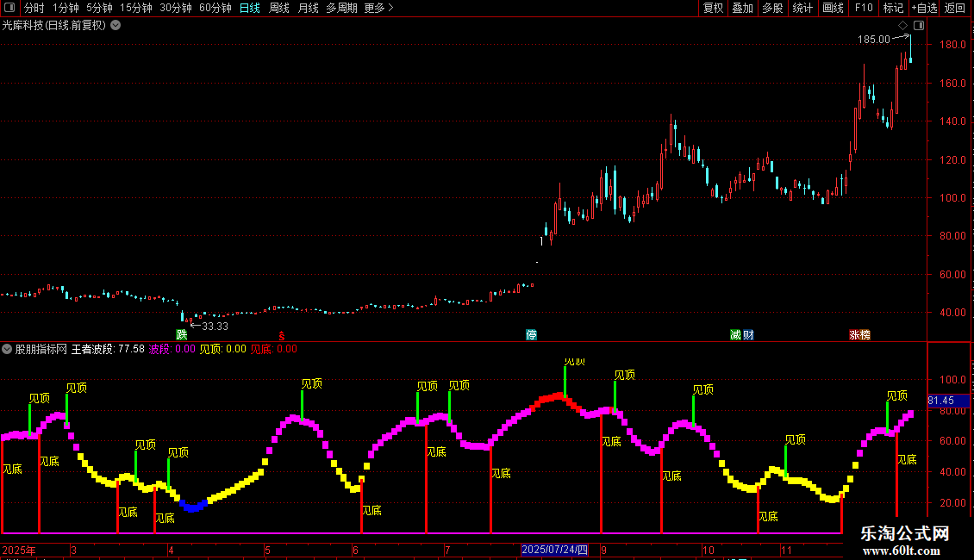Toggle the 复权 adjustment button
Screen dimensions: 974x560
[x=713, y=8]
